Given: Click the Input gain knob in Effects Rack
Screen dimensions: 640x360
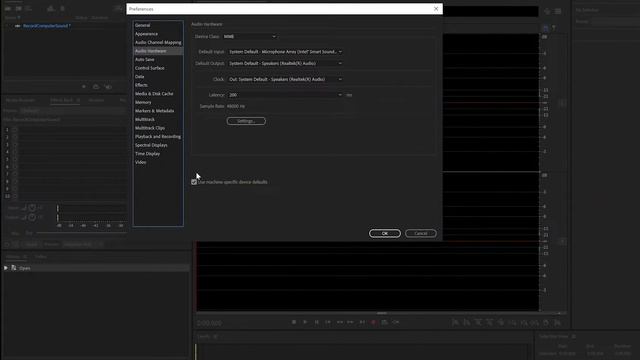Looking at the screenshot, I should click(x=32, y=208).
